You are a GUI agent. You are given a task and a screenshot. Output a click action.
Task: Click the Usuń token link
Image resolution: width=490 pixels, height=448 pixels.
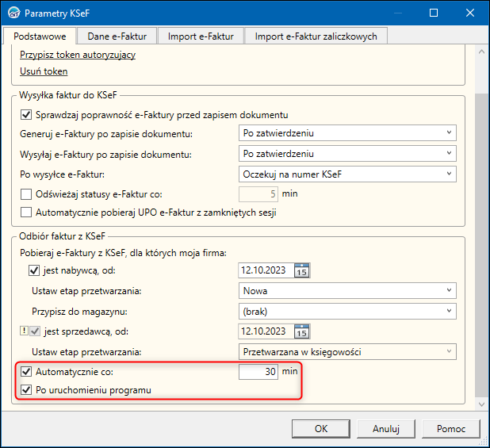(44, 71)
